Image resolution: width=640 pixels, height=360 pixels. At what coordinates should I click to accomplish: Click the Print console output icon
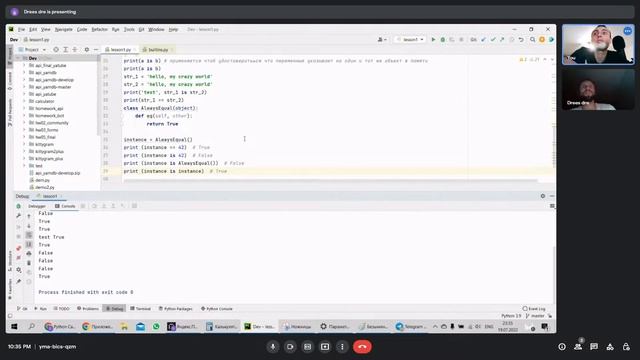pyautogui.click(x=29, y=253)
